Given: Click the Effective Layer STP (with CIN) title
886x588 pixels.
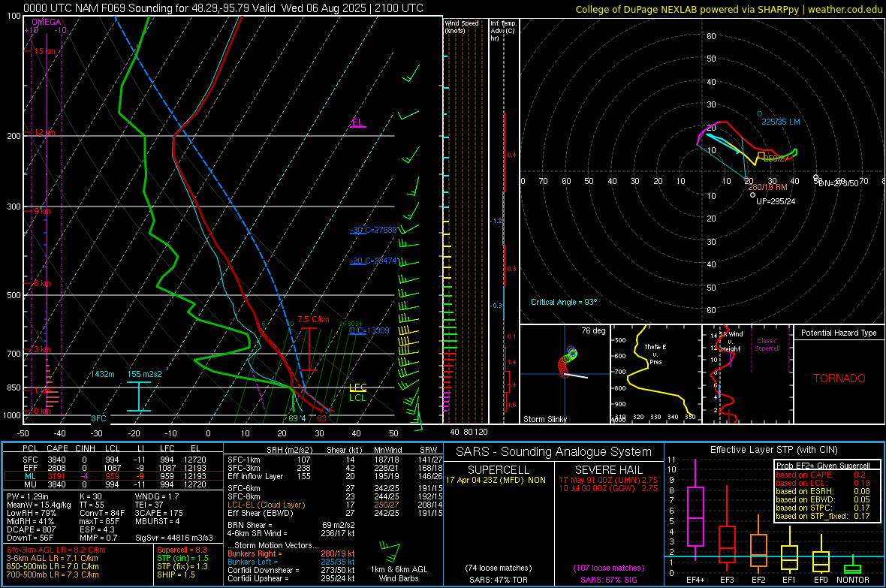Looking at the screenshot, I should click(x=774, y=450).
